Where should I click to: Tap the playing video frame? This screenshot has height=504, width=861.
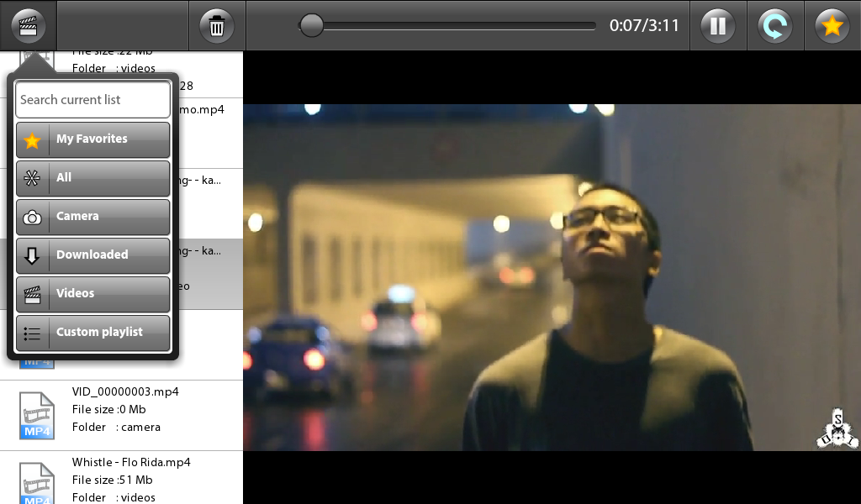[552, 277]
